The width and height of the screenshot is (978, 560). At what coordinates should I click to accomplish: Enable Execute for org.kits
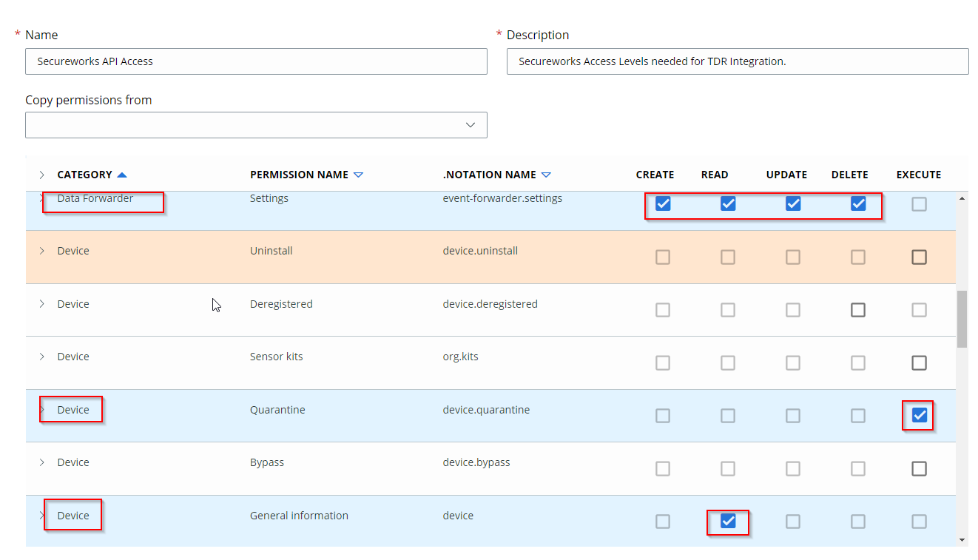(919, 362)
